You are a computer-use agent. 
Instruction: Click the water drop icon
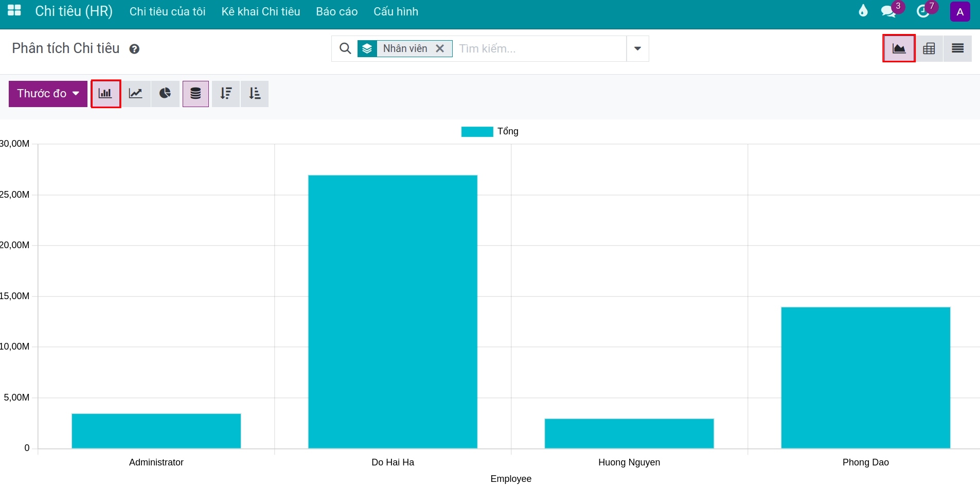point(863,11)
